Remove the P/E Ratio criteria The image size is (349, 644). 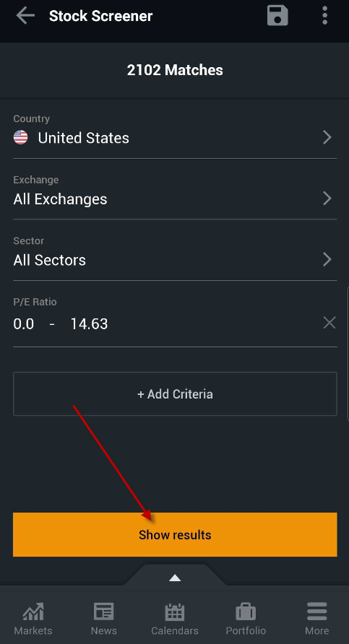(x=329, y=323)
